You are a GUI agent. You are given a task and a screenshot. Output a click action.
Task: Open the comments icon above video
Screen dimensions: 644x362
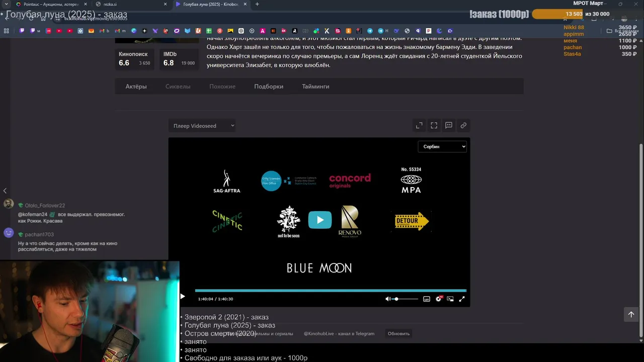tap(449, 125)
